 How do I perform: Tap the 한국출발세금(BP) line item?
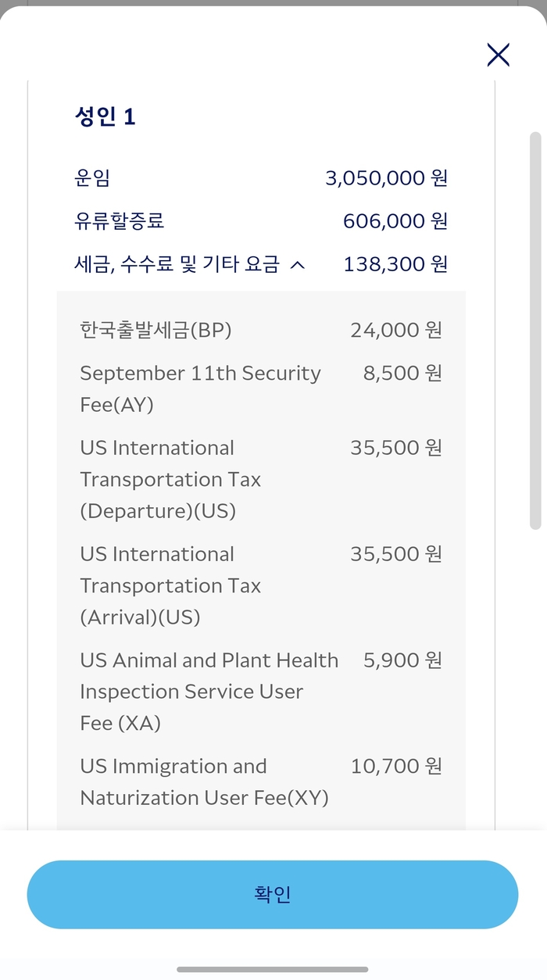(x=156, y=330)
